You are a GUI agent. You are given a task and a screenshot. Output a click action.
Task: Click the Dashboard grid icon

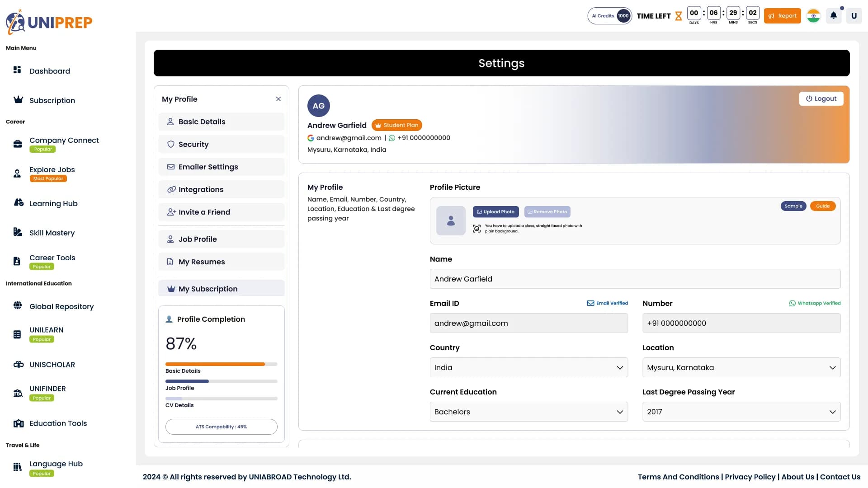[x=17, y=70]
